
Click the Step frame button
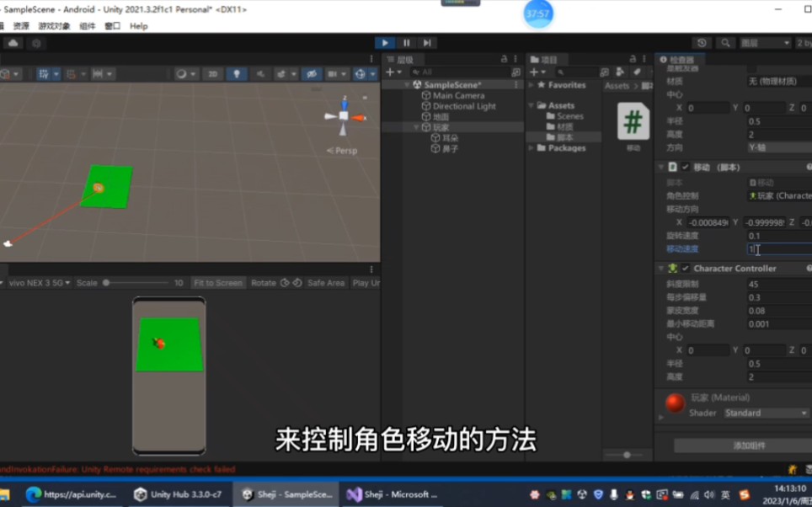426,42
